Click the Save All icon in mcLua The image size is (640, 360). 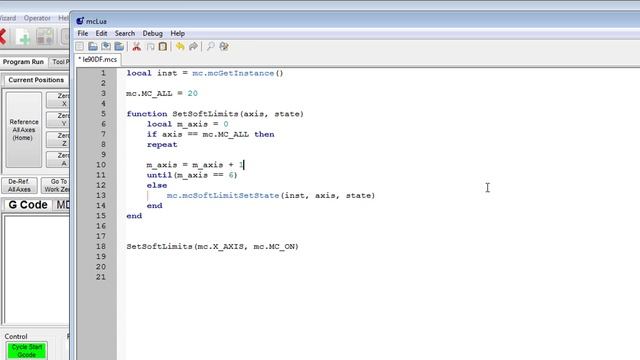(119, 47)
